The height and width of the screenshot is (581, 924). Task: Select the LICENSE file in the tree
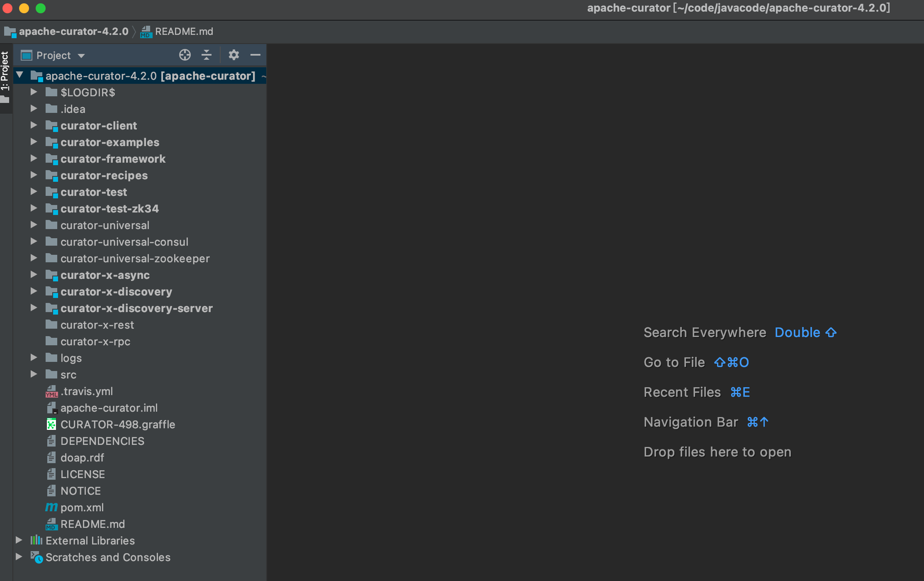coord(83,474)
